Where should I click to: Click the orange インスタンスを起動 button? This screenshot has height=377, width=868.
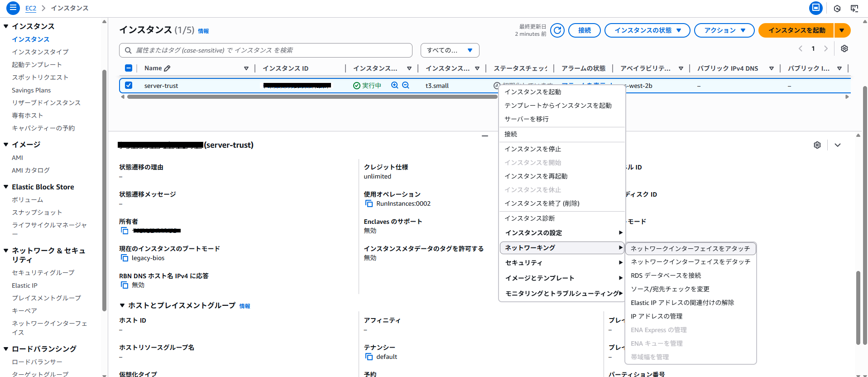pos(796,30)
